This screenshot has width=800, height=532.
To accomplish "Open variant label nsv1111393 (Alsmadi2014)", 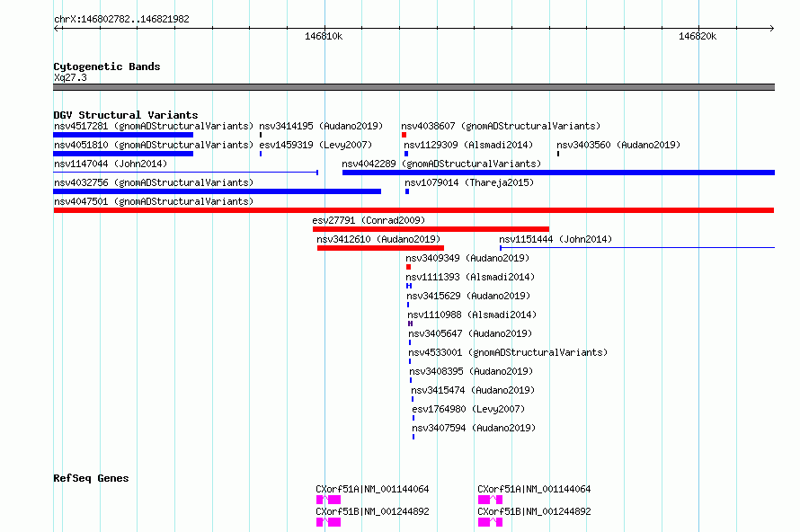I will coord(470,277).
